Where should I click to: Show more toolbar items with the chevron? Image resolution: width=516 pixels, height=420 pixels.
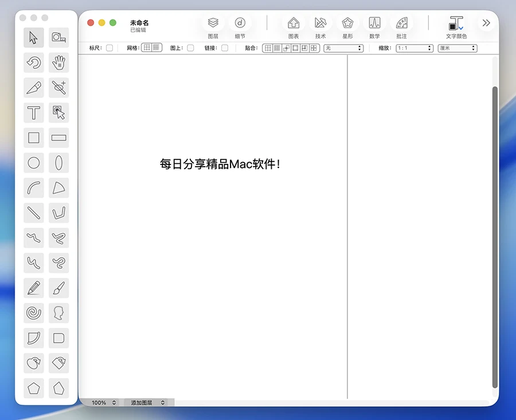pyautogui.click(x=486, y=23)
